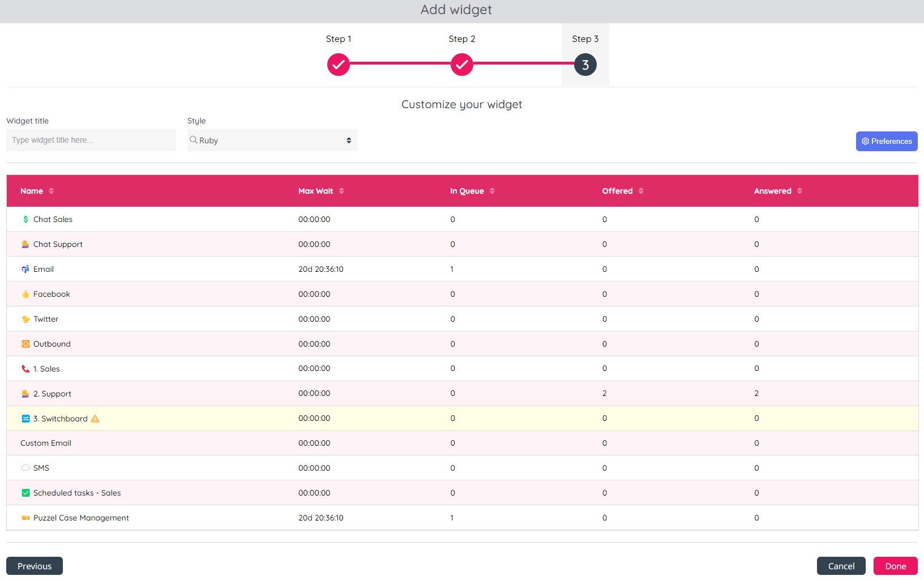Click the red phone icon beside 1. Sales

(25, 369)
